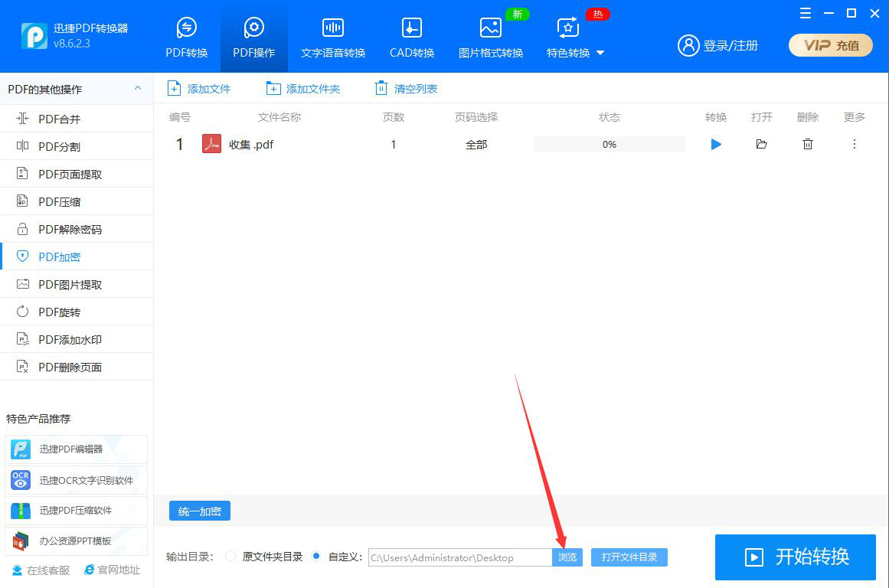The width and height of the screenshot is (889, 588).
Task: Click the output path input field
Action: (459, 557)
